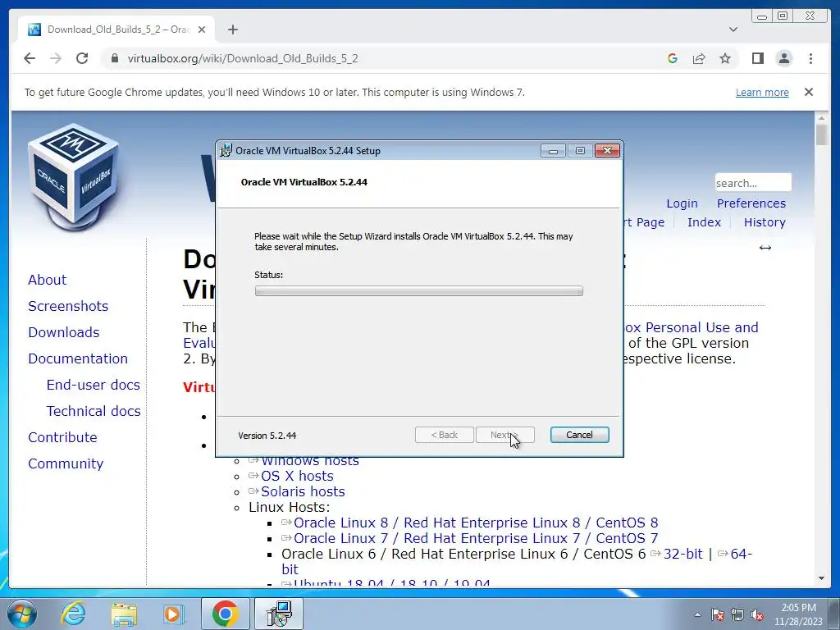Open the Preferences link
Viewport: 840px width, 630px height.
[x=751, y=203]
